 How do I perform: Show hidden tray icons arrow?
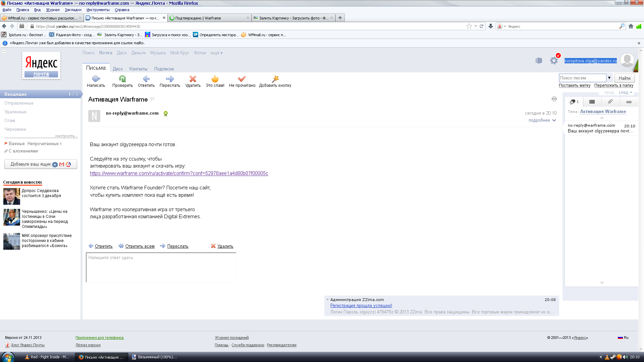pyautogui.click(x=601, y=357)
